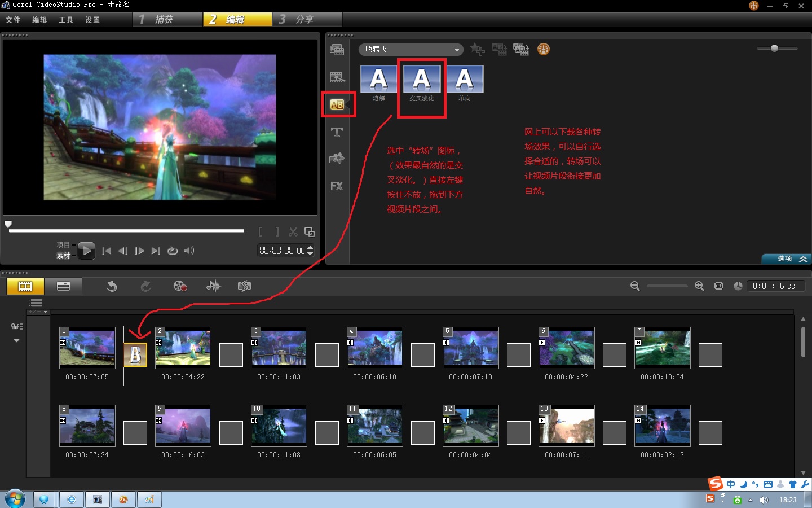Fit project in timeline window icon

point(718,286)
